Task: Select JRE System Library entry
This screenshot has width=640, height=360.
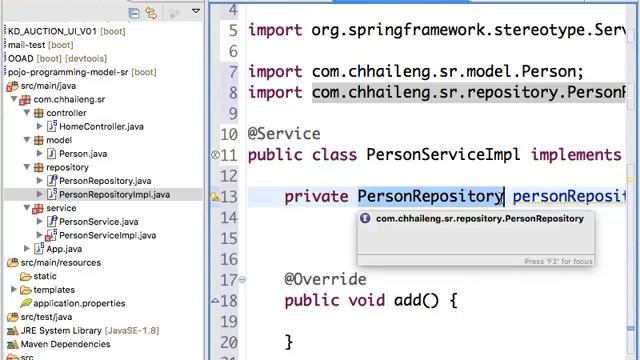Action: coord(90,331)
